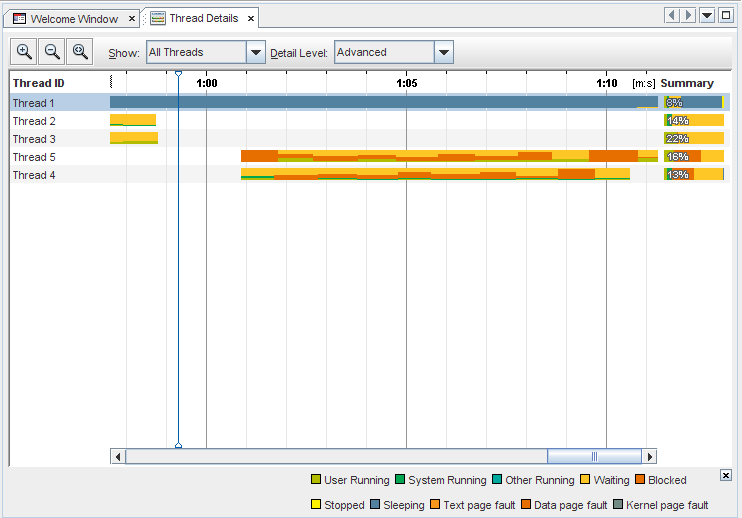Viewport: 742px width, 518px height.
Task: Click the Stopped legend swatch
Action: point(316,504)
